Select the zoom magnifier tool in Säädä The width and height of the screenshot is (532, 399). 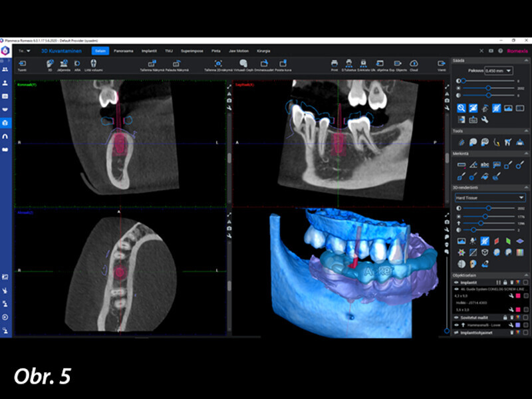[x=461, y=108]
